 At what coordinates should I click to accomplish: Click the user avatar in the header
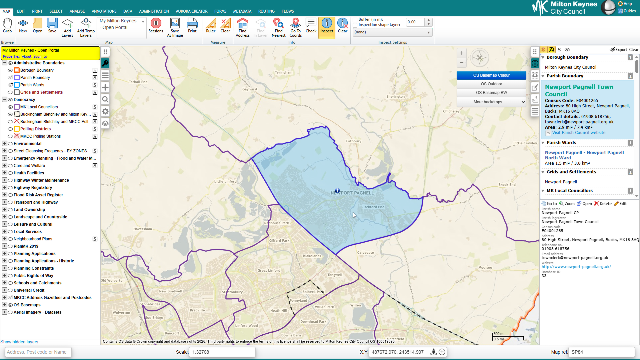pyautogui.click(x=608, y=7)
